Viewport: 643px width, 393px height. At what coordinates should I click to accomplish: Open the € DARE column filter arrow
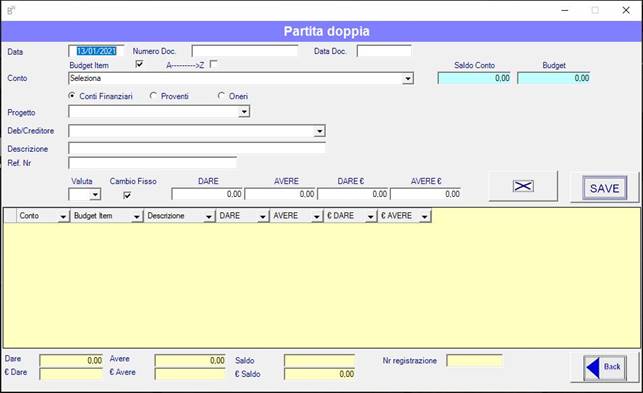tap(371, 216)
